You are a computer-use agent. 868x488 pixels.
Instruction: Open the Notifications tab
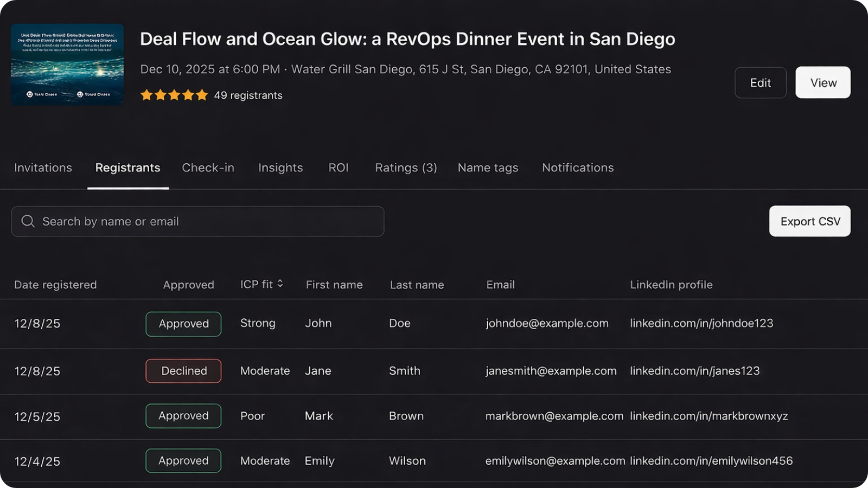(578, 168)
